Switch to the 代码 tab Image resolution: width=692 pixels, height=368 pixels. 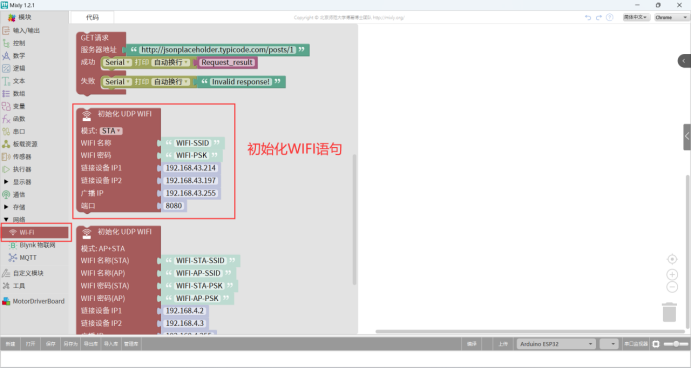(x=92, y=17)
